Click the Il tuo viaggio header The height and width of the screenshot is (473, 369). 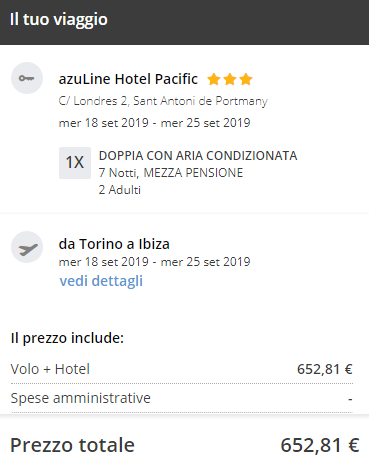(x=59, y=19)
